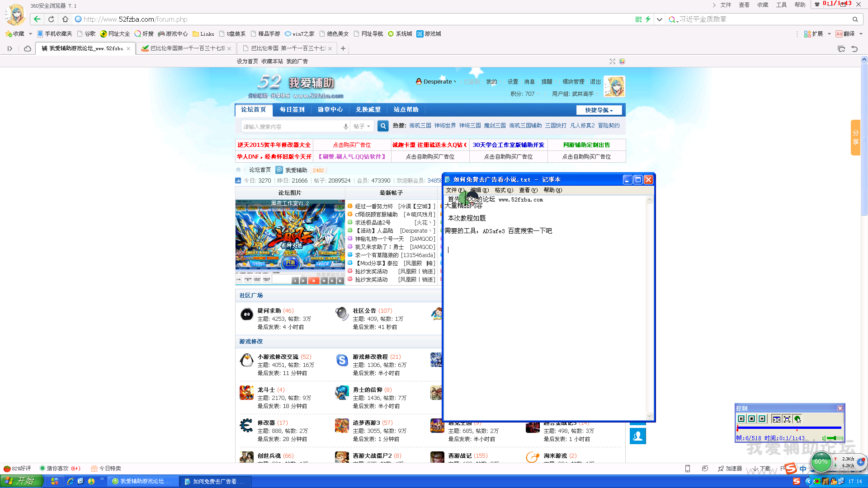Go to the browser home page icon
This screenshot has height=488, width=868.
coord(65,19)
